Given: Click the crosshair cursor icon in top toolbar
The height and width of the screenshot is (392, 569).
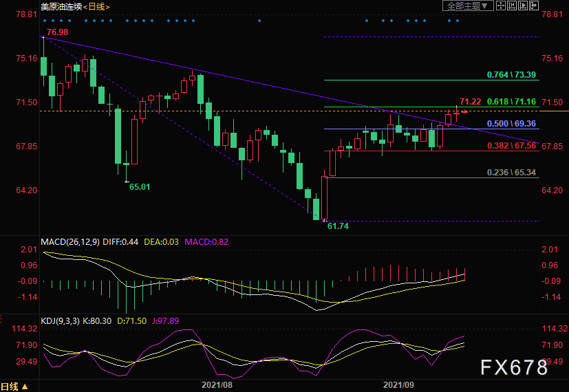Looking at the screenshot, I should tap(501, 6).
